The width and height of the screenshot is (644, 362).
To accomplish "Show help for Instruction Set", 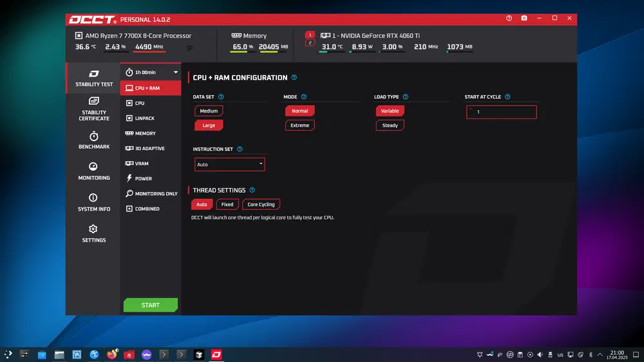I will click(x=240, y=149).
